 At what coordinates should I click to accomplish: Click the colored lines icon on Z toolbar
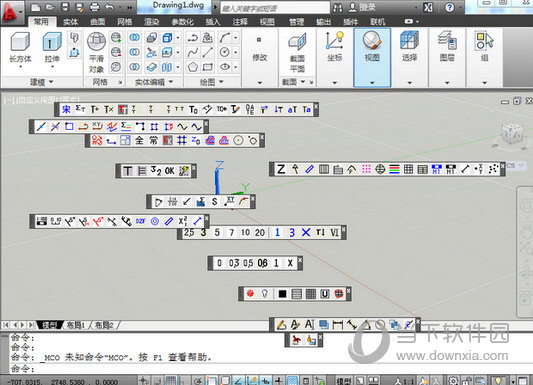click(x=394, y=169)
